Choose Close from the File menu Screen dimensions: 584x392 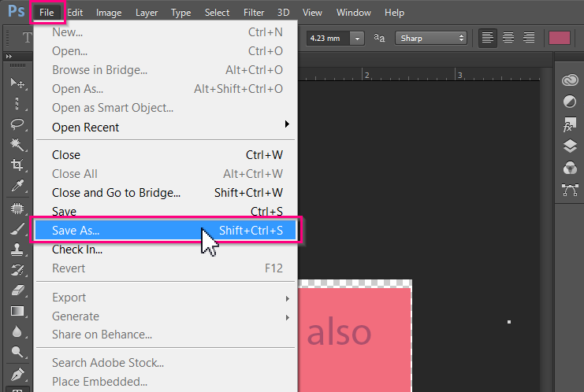point(166,155)
